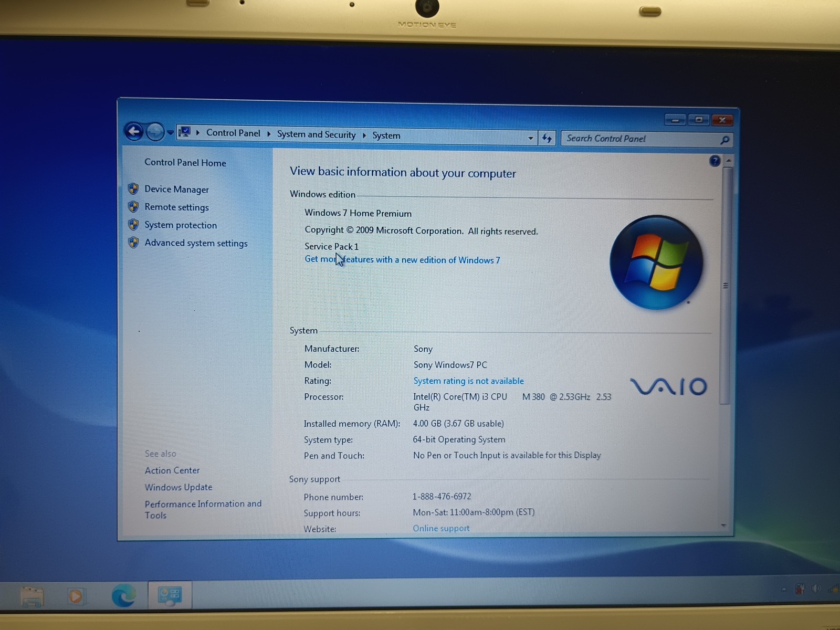Viewport: 840px width, 630px height.
Task: Open the blue Help question mark
Action: [x=715, y=161]
